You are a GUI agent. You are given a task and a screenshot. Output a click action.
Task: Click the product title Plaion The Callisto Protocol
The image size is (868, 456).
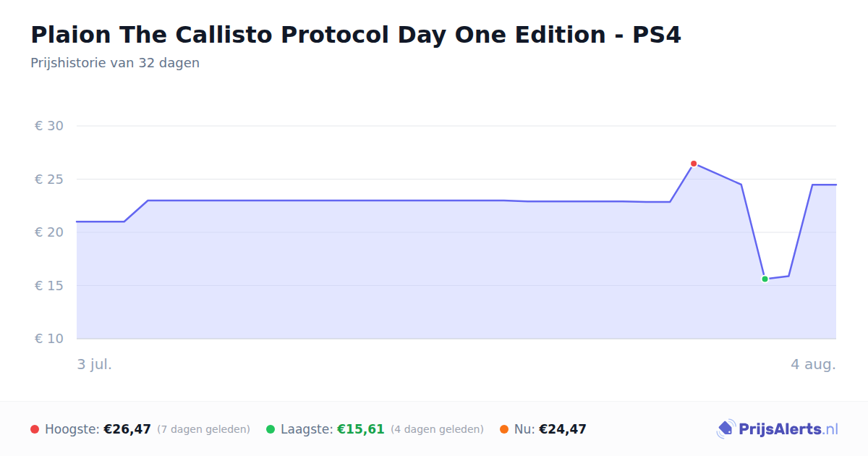(356, 35)
